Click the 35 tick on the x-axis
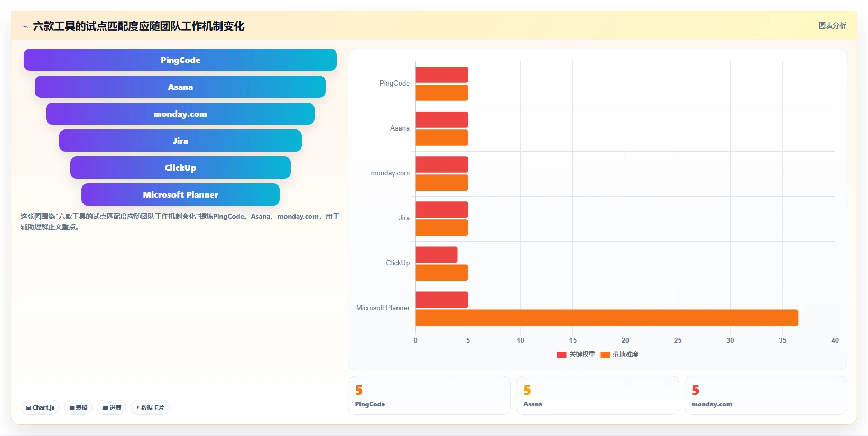This screenshot has width=868, height=436. 782,341
